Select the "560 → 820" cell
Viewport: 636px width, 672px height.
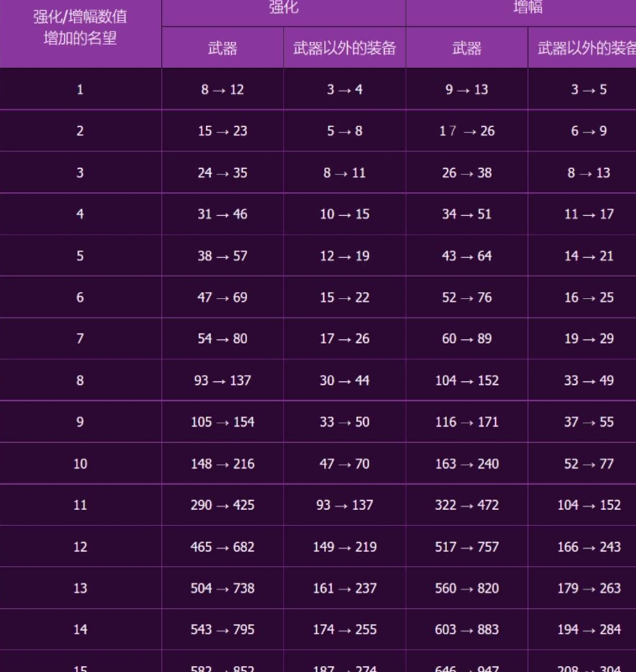[x=467, y=588]
